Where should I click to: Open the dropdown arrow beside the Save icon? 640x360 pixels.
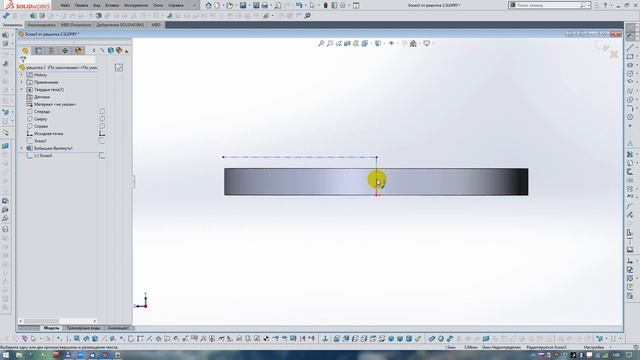point(249,5)
